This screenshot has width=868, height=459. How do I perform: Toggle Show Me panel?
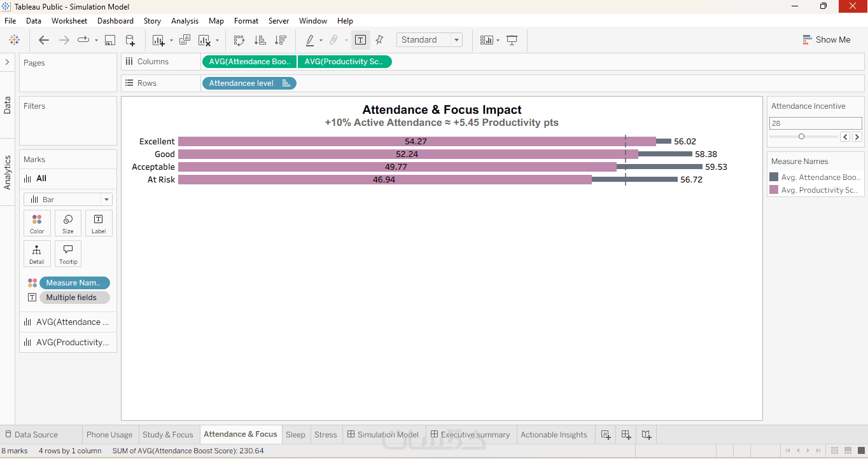826,39
